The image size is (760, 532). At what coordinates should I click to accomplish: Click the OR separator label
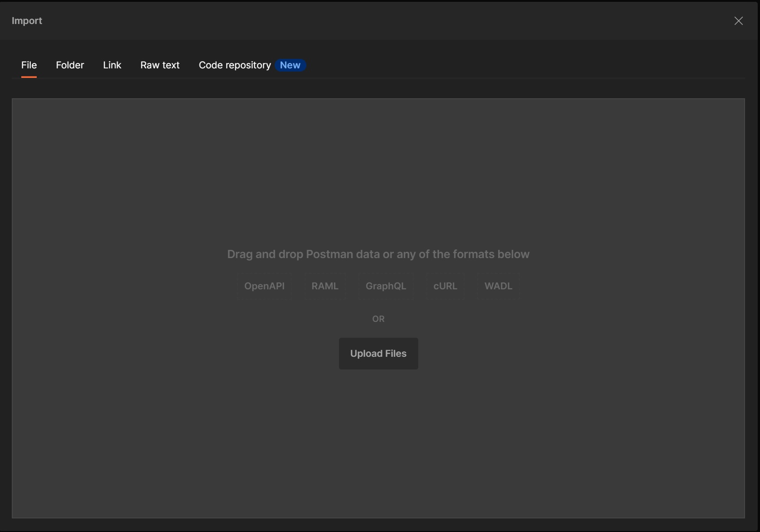(378, 319)
